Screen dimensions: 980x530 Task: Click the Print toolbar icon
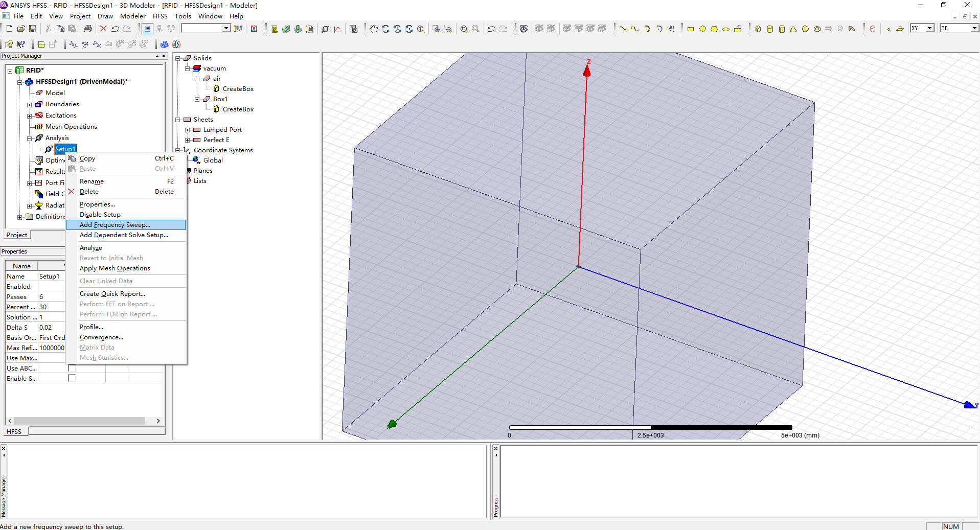[x=88, y=29]
